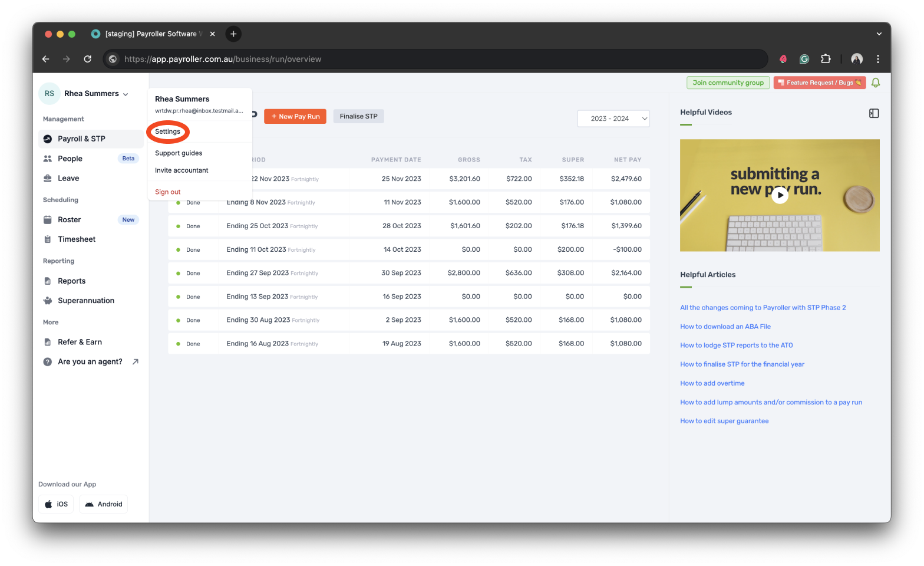This screenshot has width=924, height=566.
Task: Expand the tab search chevron in browser
Action: click(879, 34)
